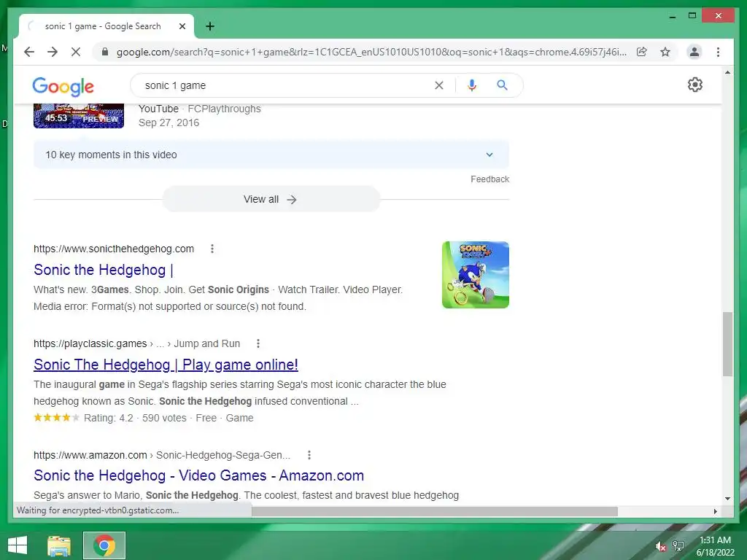Go to the Google homepage via logo
This screenshot has height=560, width=747.
tap(63, 87)
